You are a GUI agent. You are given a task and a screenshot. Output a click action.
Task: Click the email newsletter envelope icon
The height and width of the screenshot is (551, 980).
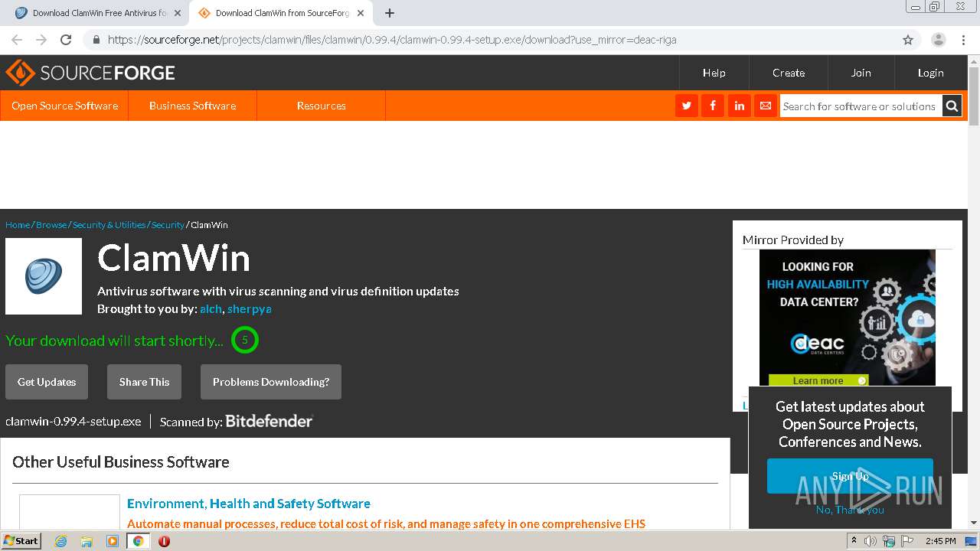765,106
